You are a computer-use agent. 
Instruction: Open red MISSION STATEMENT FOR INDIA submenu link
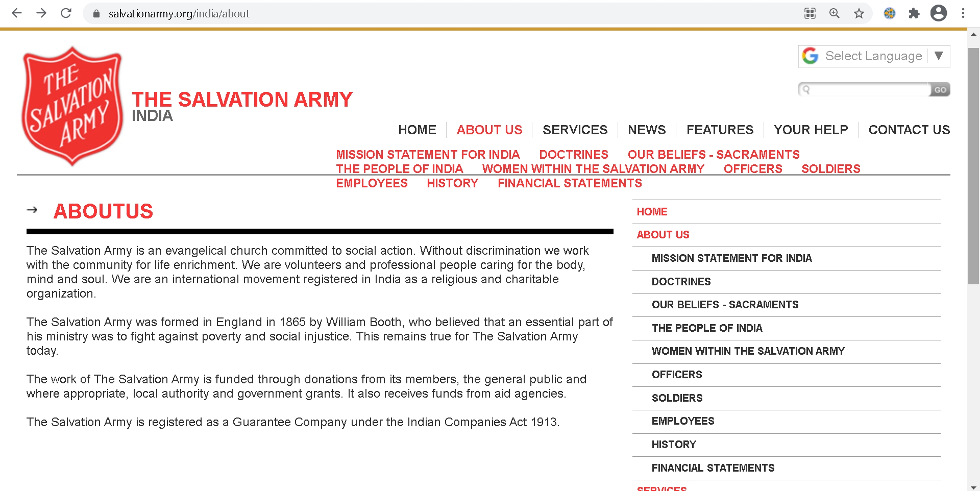point(428,155)
